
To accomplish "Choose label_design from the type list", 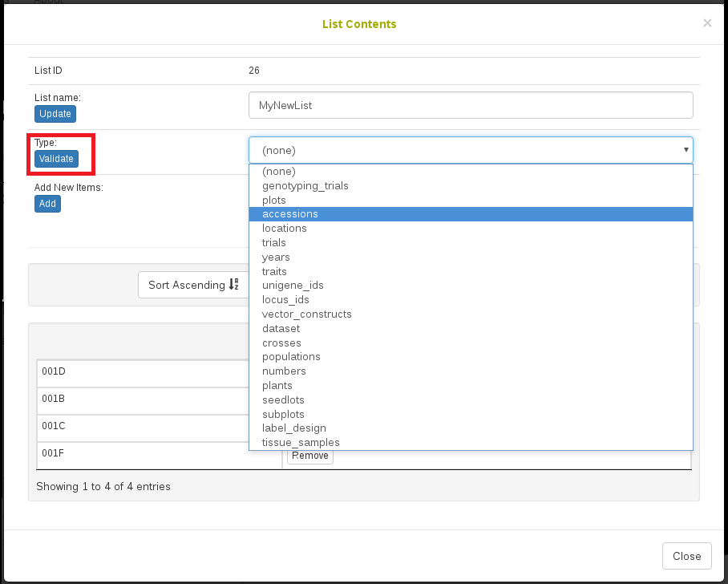I will (x=471, y=428).
